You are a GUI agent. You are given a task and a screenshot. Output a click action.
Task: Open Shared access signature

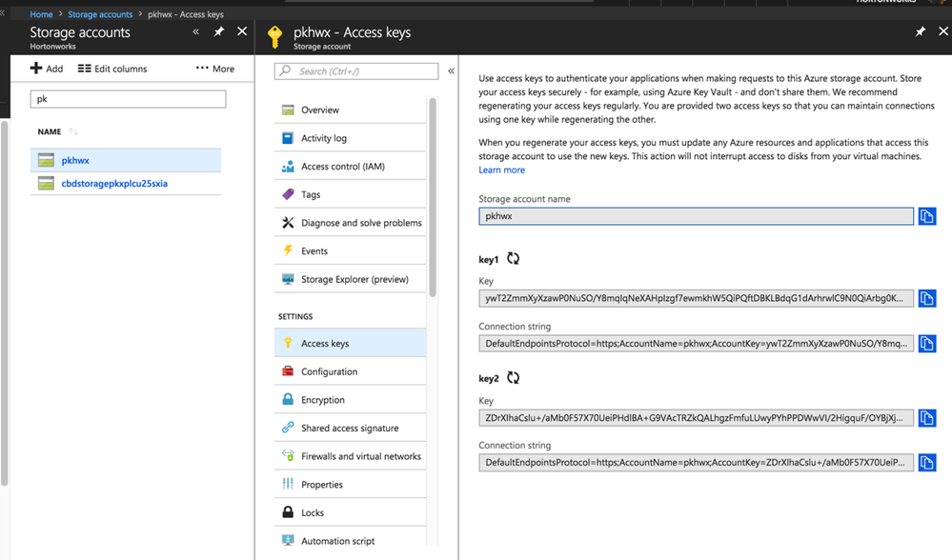(x=351, y=428)
